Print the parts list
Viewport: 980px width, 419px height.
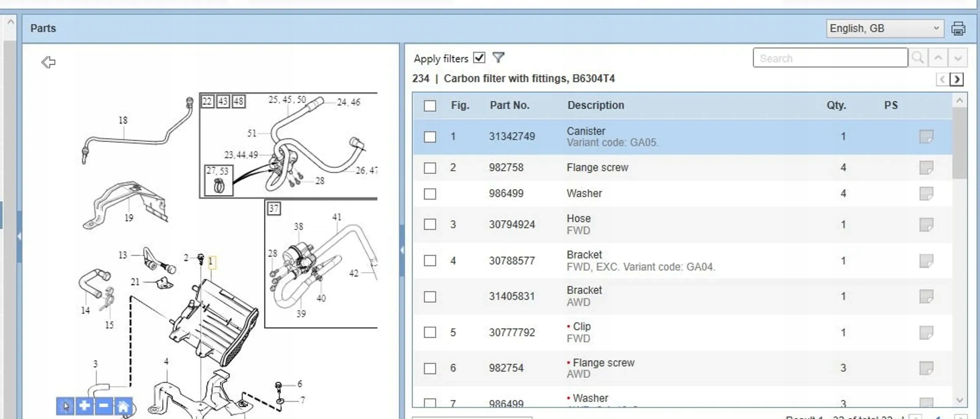pos(958,29)
